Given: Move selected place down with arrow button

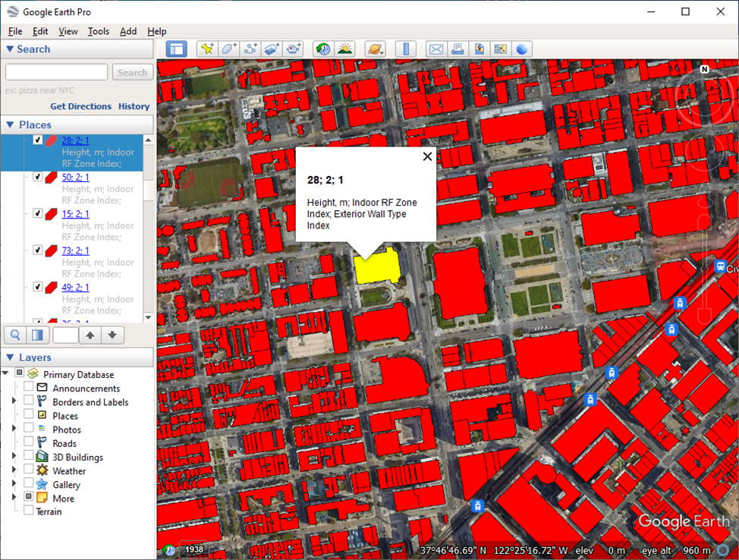Looking at the screenshot, I should click(112, 335).
